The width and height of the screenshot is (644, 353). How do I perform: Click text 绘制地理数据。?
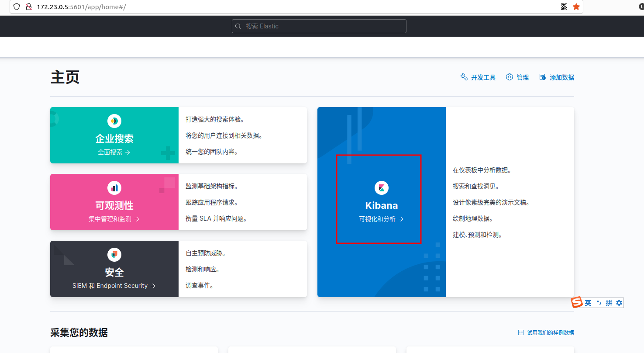[x=473, y=218]
